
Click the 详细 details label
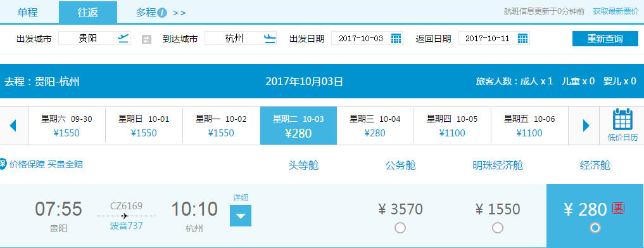[241, 197]
